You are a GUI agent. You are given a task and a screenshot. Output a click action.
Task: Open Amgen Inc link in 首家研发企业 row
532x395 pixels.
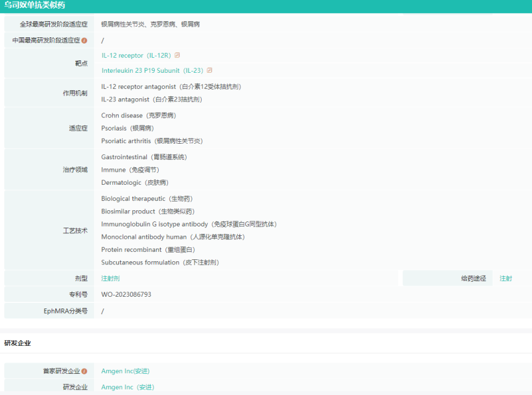[x=125, y=371]
